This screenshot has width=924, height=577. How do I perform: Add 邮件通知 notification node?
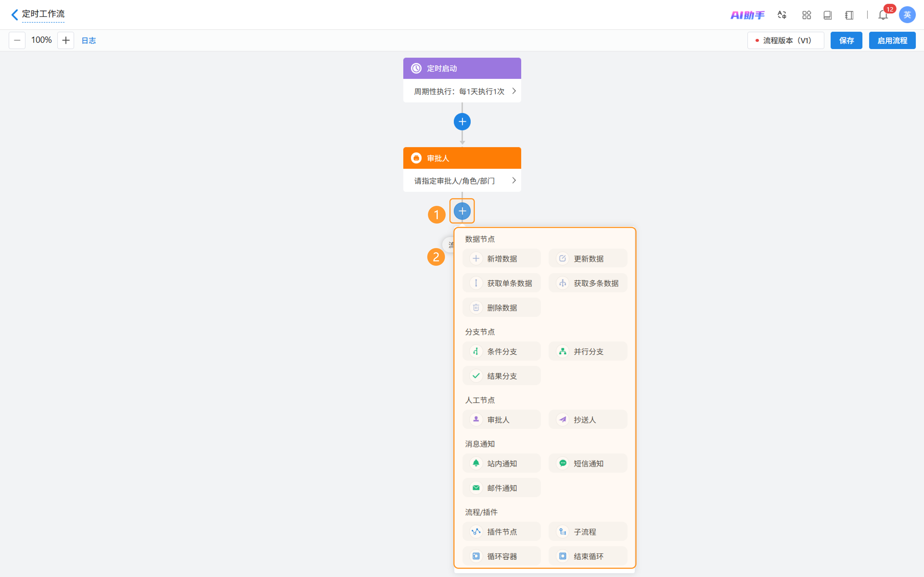pyautogui.click(x=501, y=488)
